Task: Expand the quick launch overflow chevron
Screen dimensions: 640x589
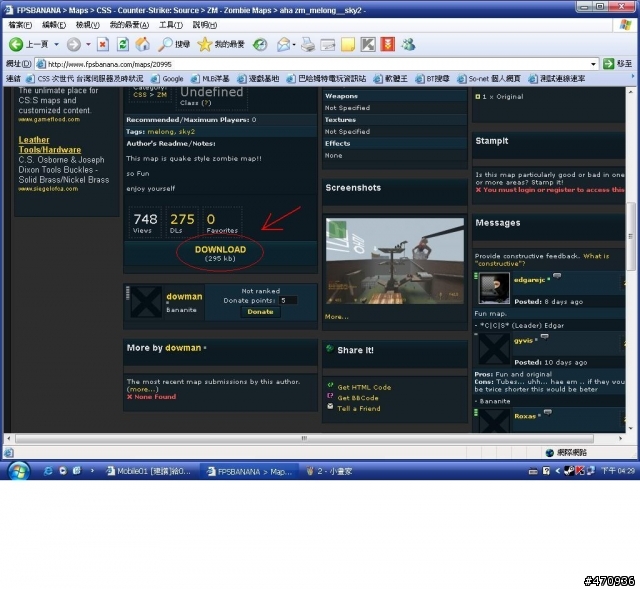Action: pyautogui.click(x=92, y=471)
